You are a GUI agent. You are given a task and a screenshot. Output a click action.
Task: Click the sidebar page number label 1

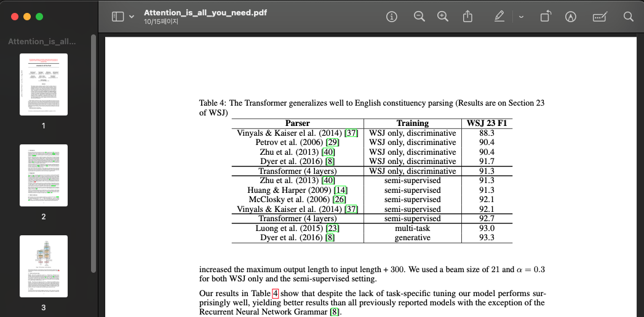44,126
